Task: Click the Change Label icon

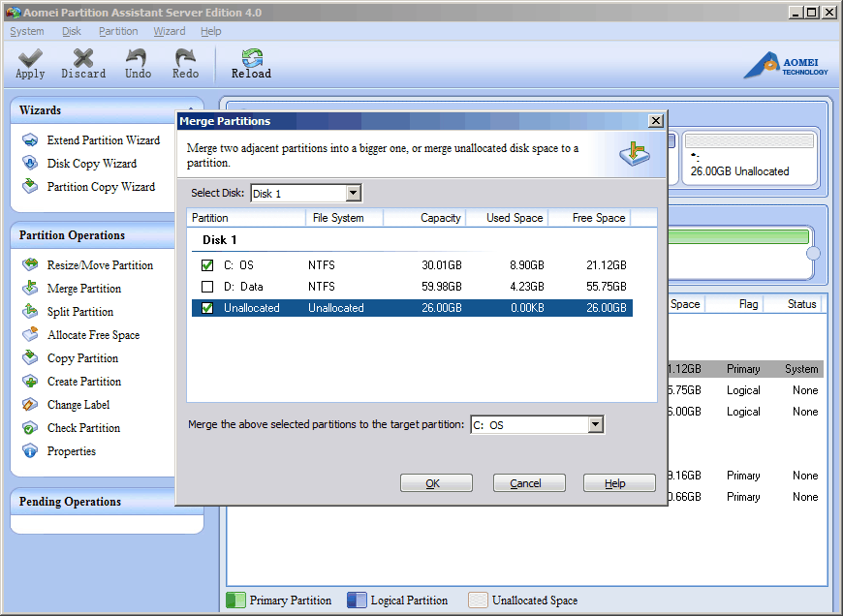Action: (30, 404)
